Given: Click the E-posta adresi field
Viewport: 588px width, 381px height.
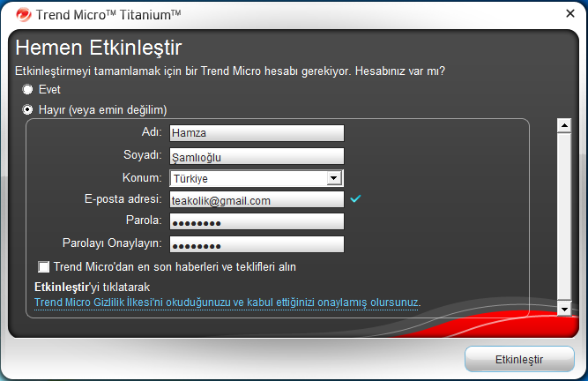Looking at the screenshot, I should [x=257, y=199].
